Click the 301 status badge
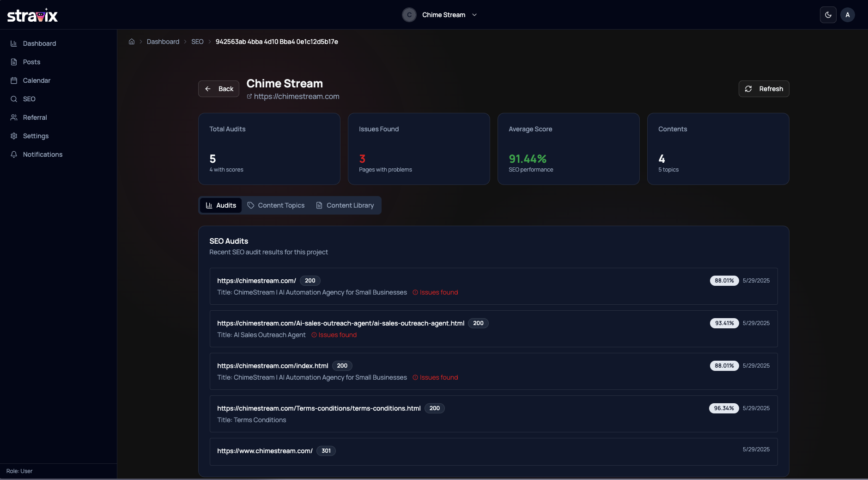The width and height of the screenshot is (868, 480). [326, 451]
